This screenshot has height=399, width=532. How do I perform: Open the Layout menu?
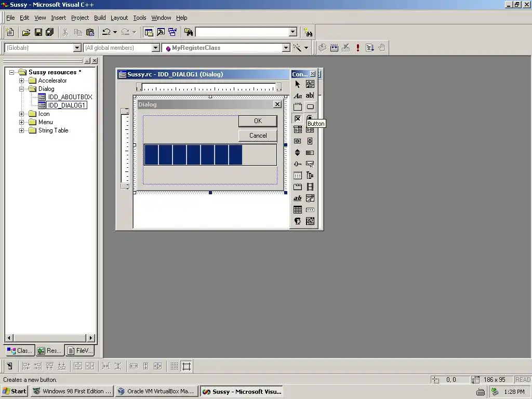coord(119,18)
